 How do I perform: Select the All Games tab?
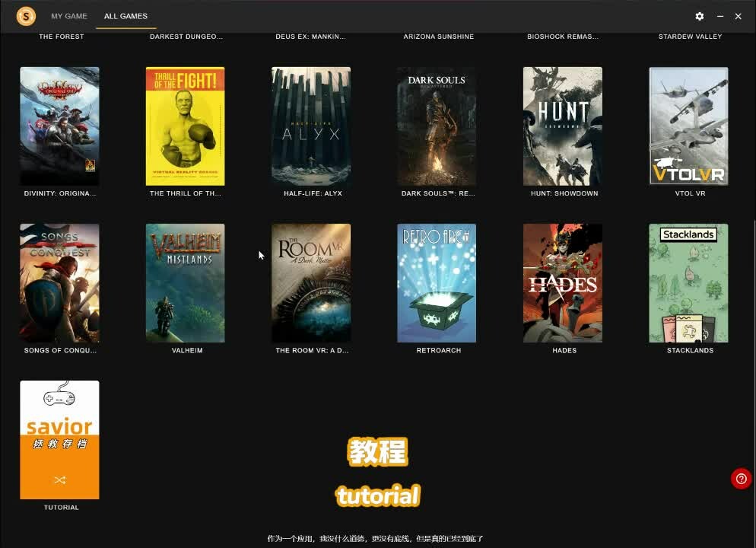tap(125, 16)
